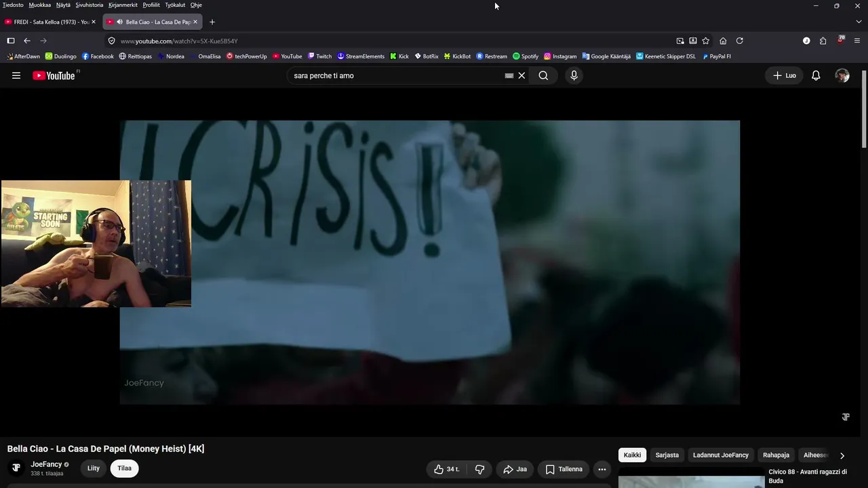868x488 pixels.
Task: Open the Kirjanmerkit menu
Action: tap(123, 5)
